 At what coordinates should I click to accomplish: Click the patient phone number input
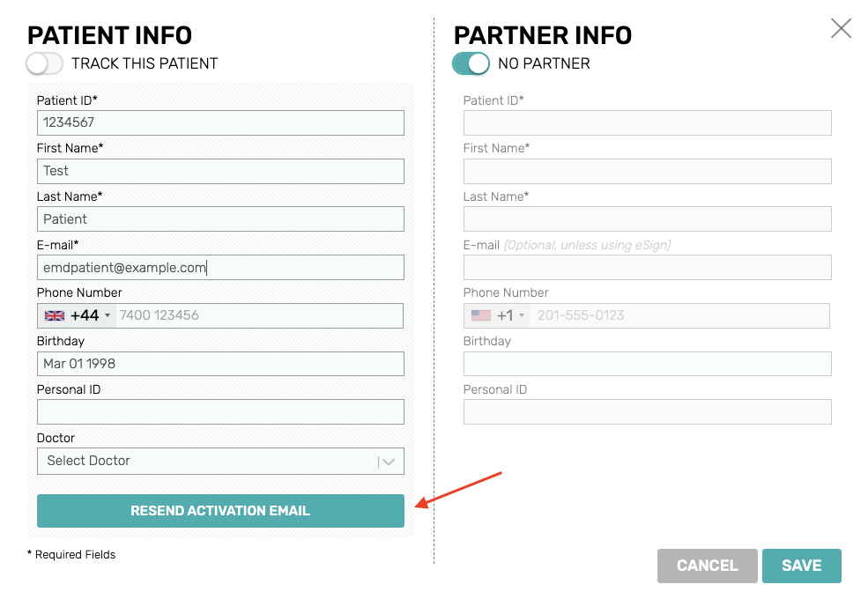(259, 316)
